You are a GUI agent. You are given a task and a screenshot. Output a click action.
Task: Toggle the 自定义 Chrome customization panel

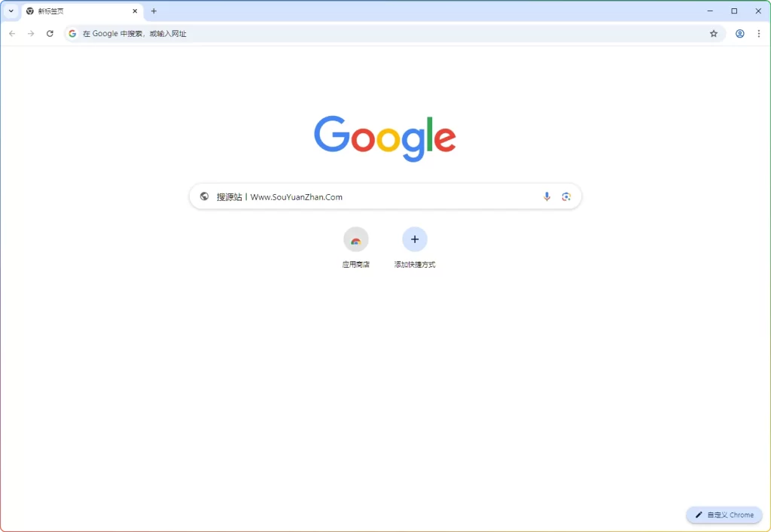723,515
